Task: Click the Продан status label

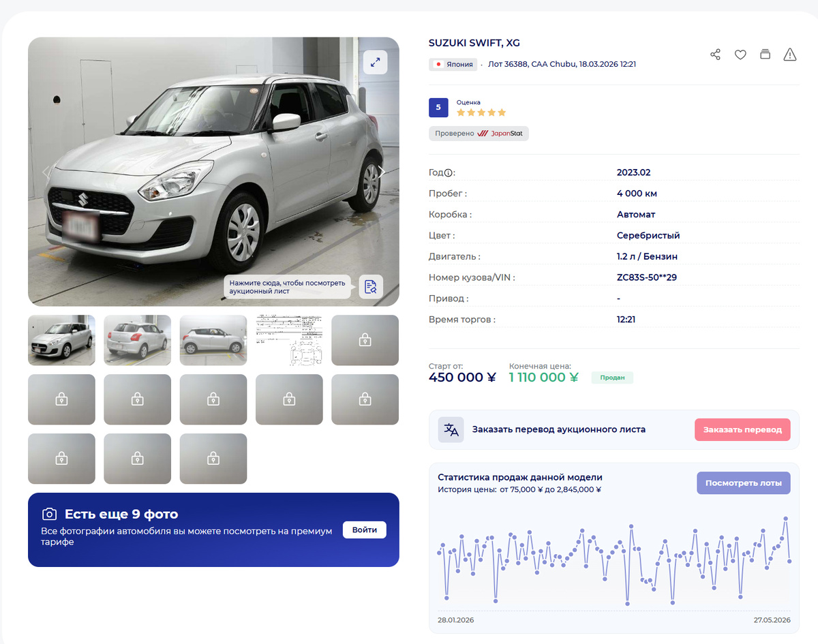Action: point(612,378)
